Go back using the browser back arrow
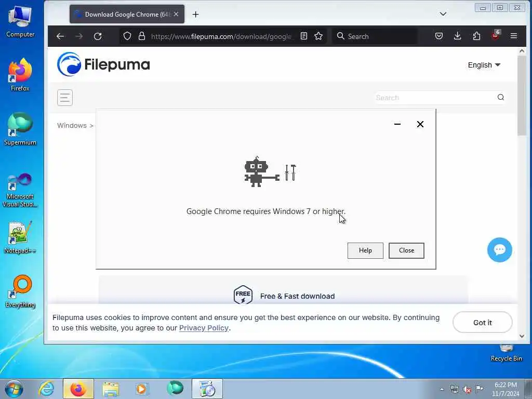The height and width of the screenshot is (399, 532). 60,36
